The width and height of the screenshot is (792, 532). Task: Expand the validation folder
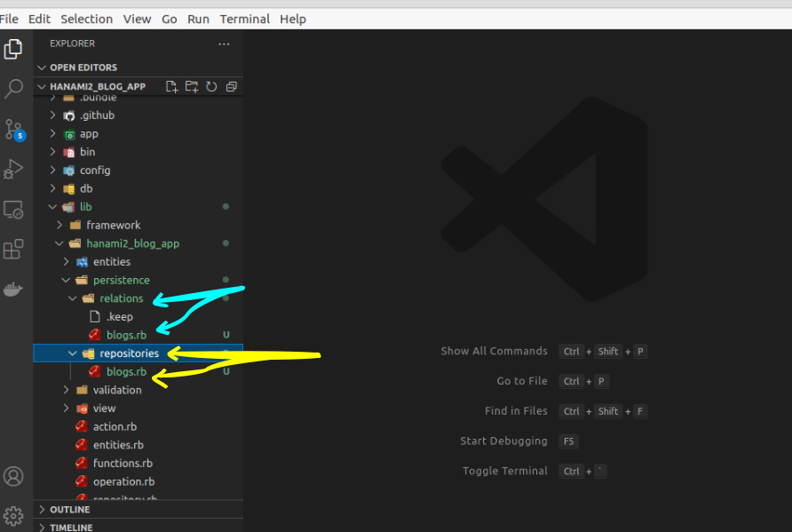coord(116,390)
